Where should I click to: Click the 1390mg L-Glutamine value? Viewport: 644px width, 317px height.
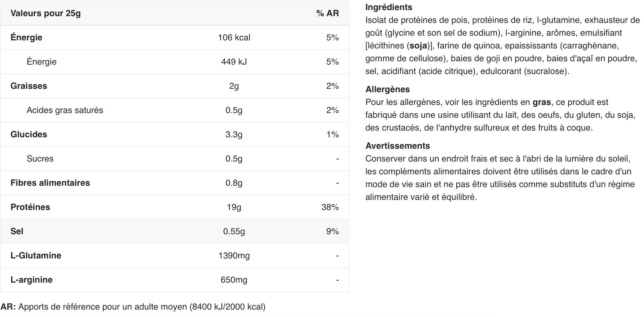(234, 255)
